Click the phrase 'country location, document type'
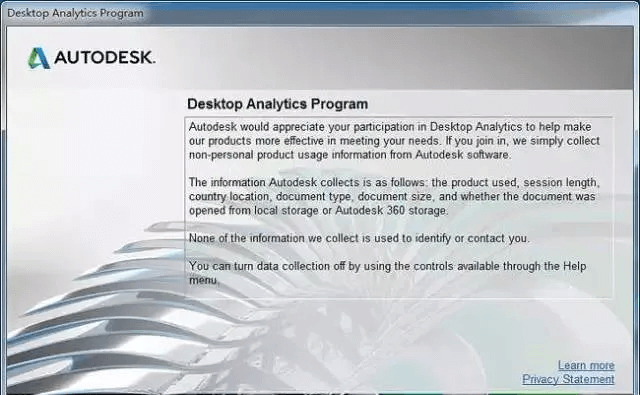The image size is (640, 395). (x=270, y=197)
